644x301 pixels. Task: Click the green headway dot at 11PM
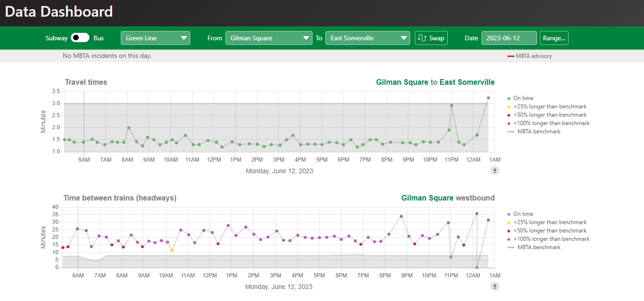(451, 257)
